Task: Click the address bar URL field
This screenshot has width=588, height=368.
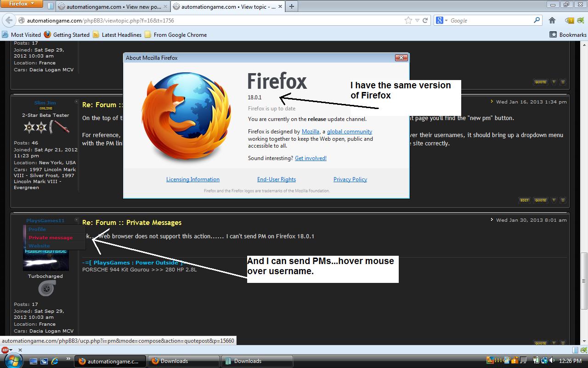Action: tap(207, 20)
